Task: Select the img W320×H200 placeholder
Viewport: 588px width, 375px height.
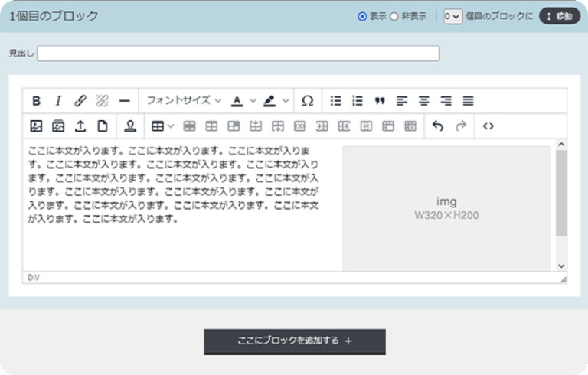Action: [446, 208]
